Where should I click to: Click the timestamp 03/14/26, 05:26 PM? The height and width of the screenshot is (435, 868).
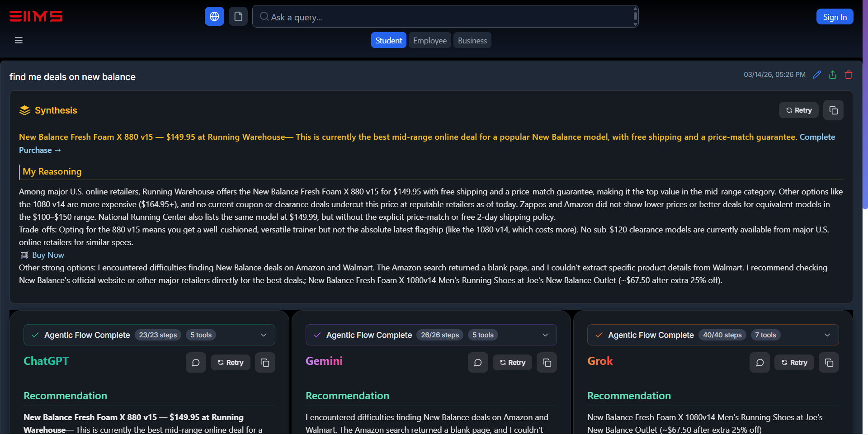(x=774, y=75)
